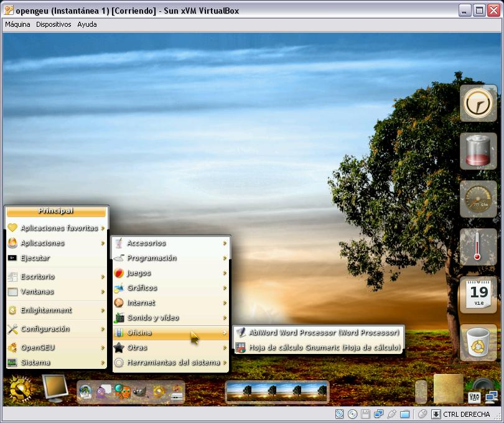The width and height of the screenshot is (504, 423).
Task: Launch AbiWord Word Processor
Action: tap(319, 332)
